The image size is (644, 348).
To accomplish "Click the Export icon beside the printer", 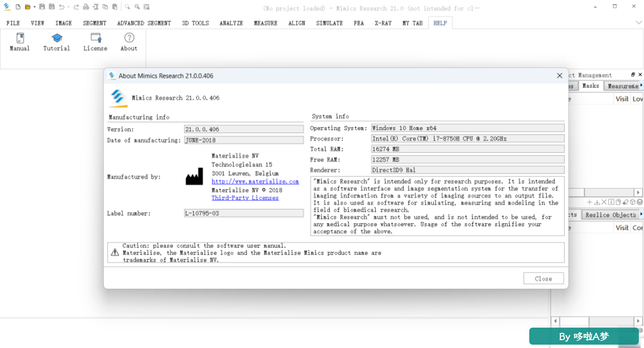I will pos(95,7).
